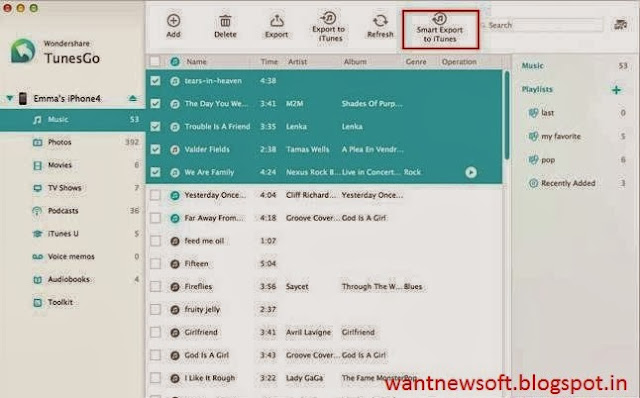Select the my favorite playlist
Viewport: 640px width, 398px height.
tap(561, 136)
